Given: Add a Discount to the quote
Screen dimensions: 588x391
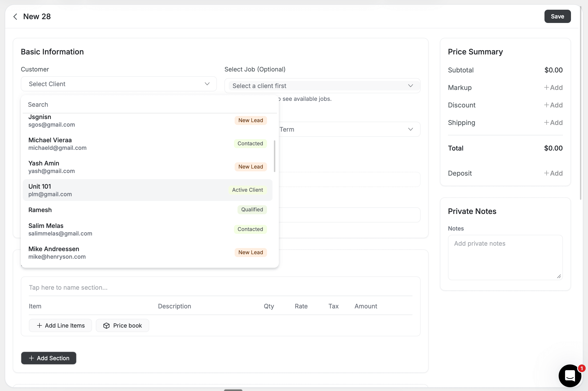Looking at the screenshot, I should point(553,105).
